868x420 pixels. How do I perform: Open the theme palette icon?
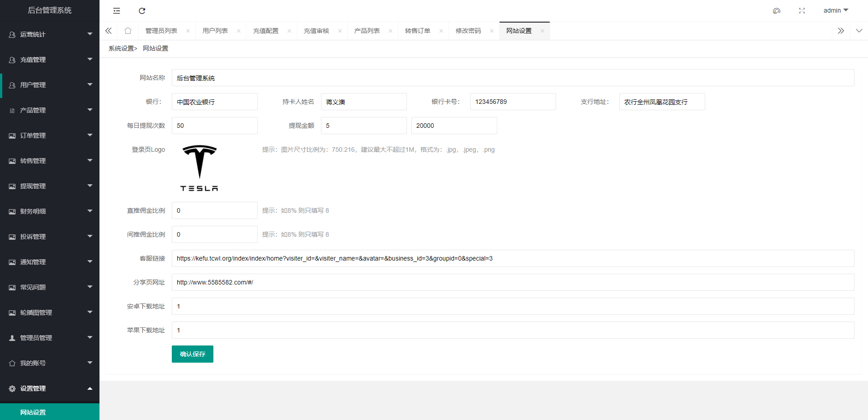pos(776,11)
